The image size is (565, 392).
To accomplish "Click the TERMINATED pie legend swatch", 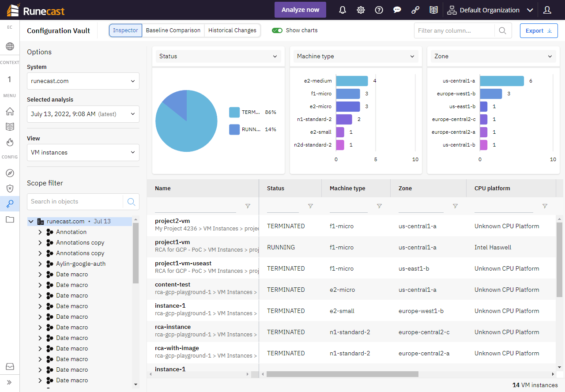I will click(x=234, y=112).
